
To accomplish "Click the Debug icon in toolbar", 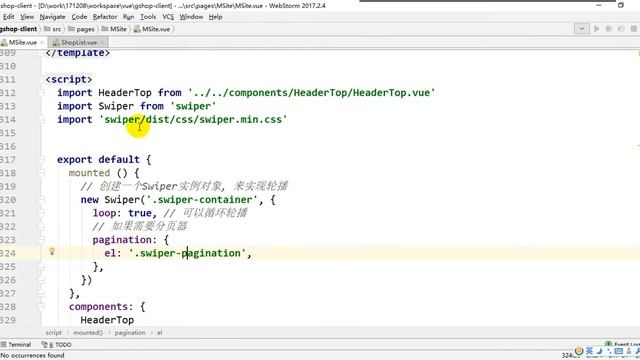I will [x=609, y=29].
